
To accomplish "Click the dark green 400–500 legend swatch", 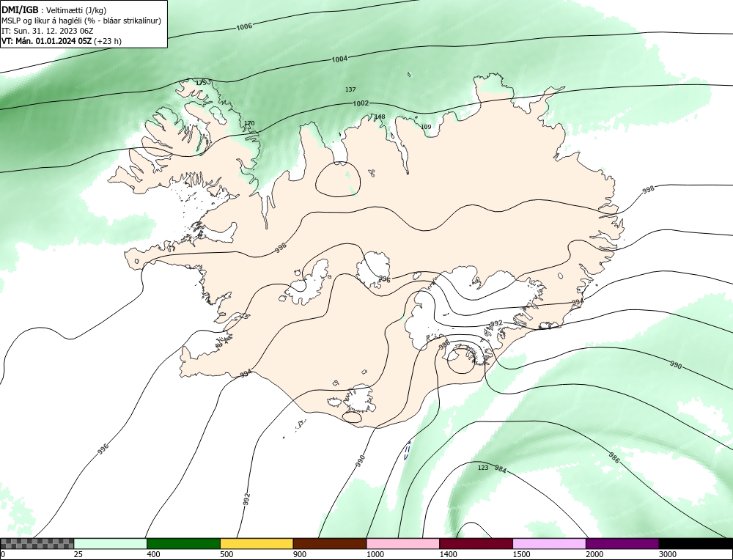I will 183,544.
